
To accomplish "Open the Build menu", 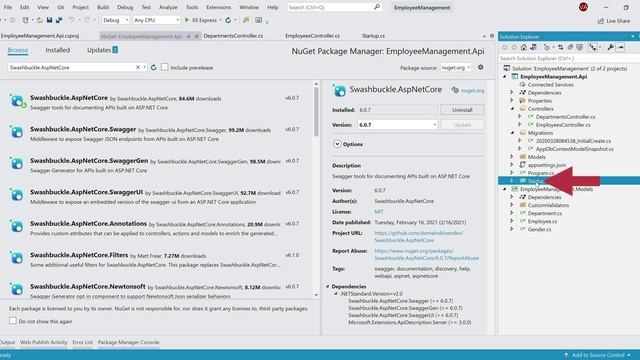I will pyautogui.click(x=103, y=7).
